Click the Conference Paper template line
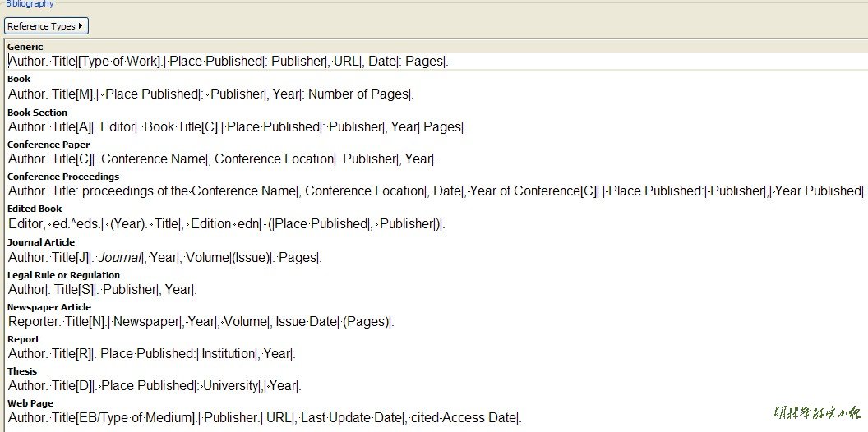 point(222,159)
